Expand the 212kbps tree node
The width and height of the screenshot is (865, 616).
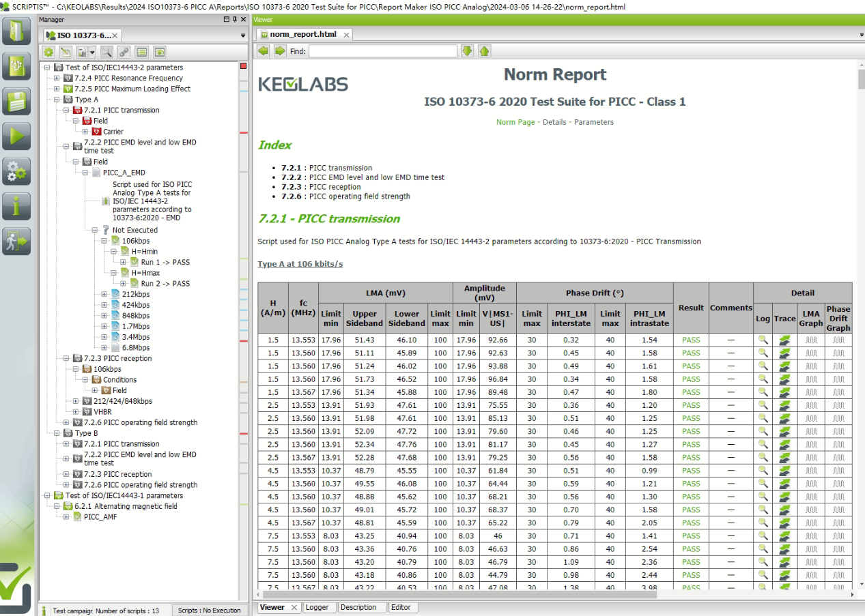coord(104,295)
